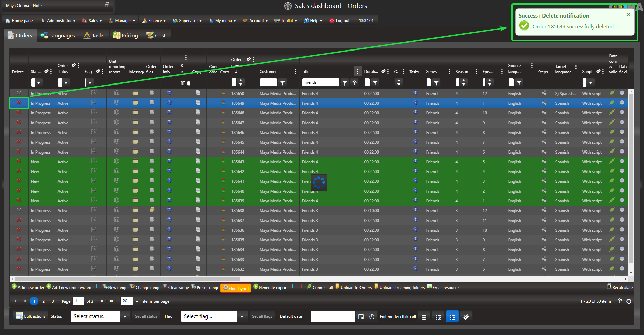The height and width of the screenshot is (335, 644).
Task: Open messages icon for order 185644
Action: 135,152
